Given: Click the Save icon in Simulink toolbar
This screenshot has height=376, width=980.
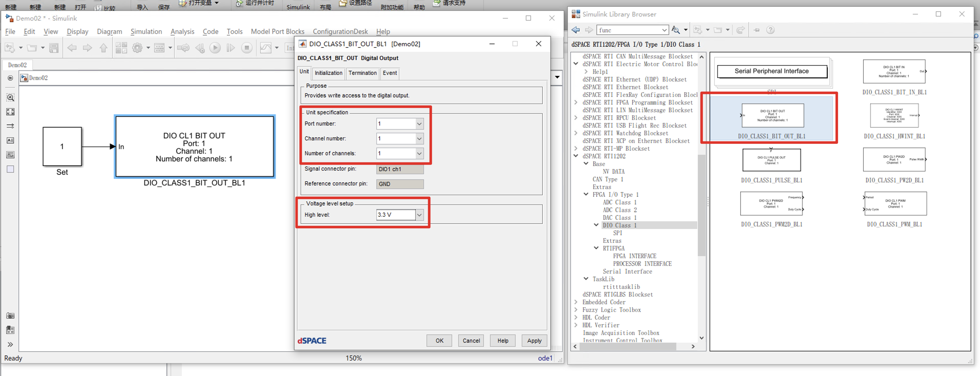Looking at the screenshot, I should coord(54,48).
